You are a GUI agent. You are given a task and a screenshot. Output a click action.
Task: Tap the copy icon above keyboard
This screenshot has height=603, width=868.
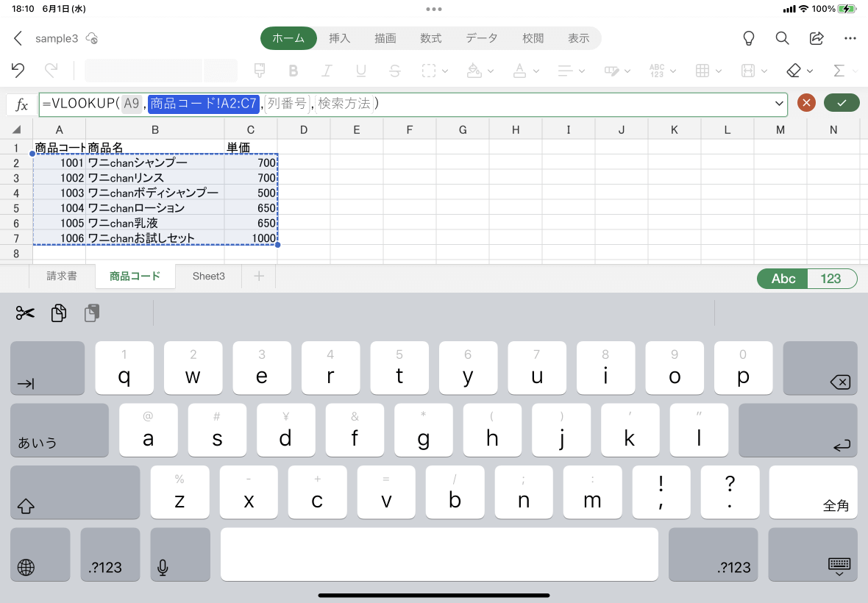click(59, 313)
